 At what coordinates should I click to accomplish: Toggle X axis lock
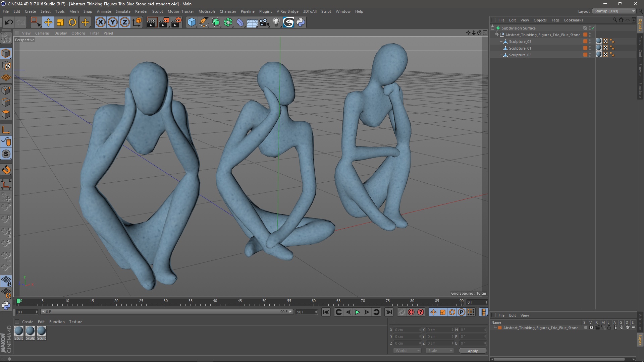pos(100,22)
